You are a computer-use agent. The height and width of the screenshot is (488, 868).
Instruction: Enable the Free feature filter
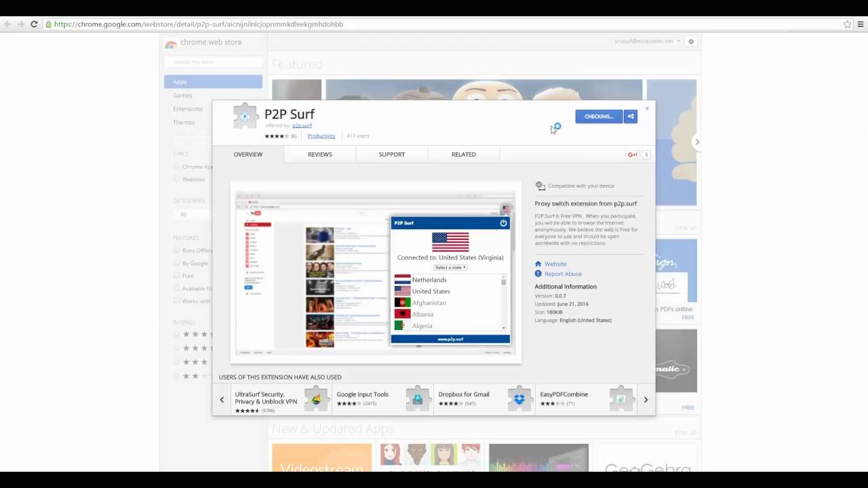177,275
